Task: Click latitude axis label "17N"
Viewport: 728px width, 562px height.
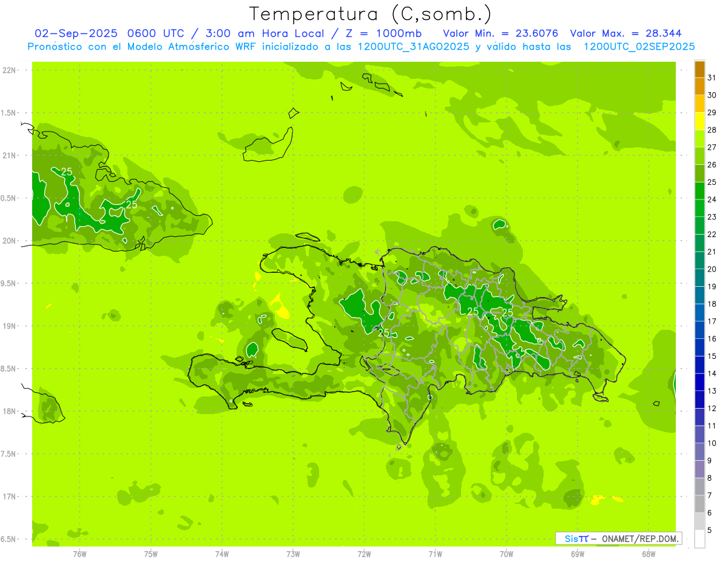Action: (x=9, y=497)
